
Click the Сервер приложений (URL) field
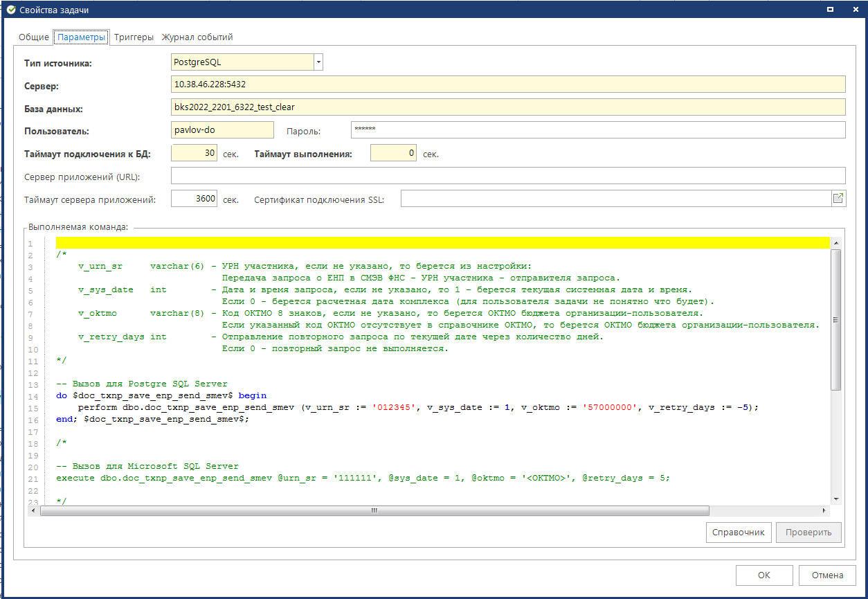[x=508, y=176]
